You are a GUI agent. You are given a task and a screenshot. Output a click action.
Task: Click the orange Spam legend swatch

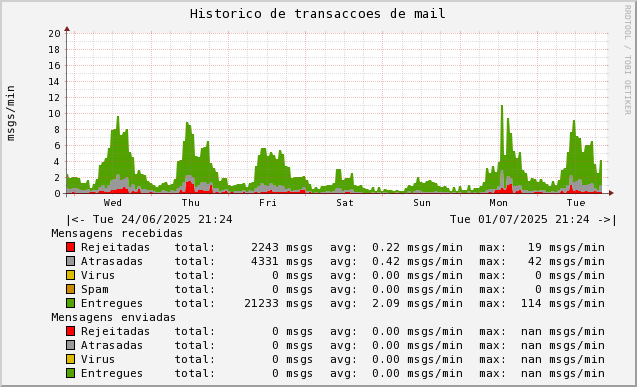pyautogui.click(x=71, y=289)
